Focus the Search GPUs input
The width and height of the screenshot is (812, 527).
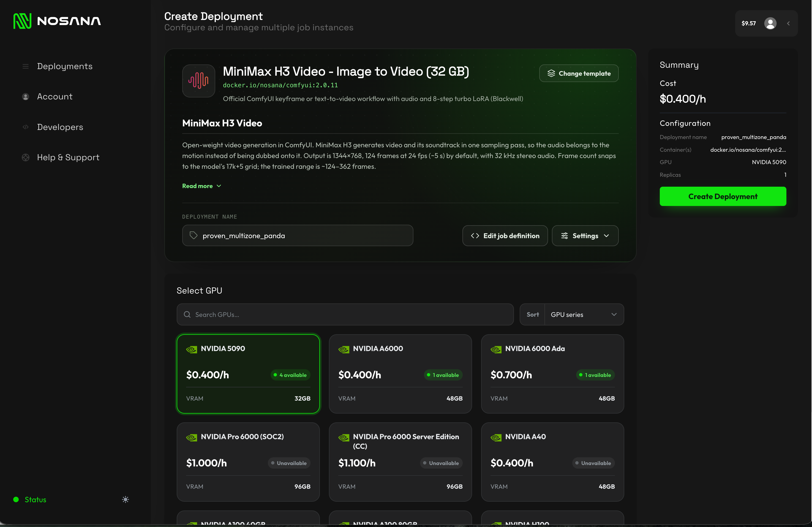(x=345, y=314)
